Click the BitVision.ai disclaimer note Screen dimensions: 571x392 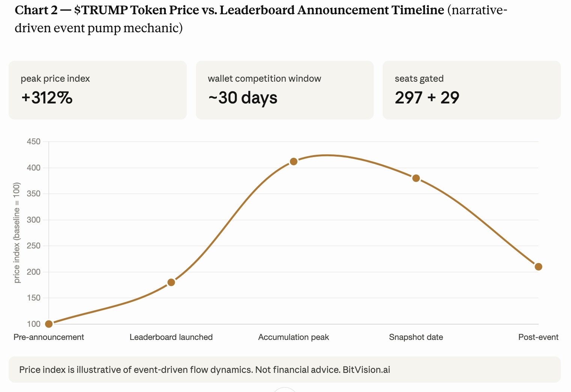tap(204, 370)
